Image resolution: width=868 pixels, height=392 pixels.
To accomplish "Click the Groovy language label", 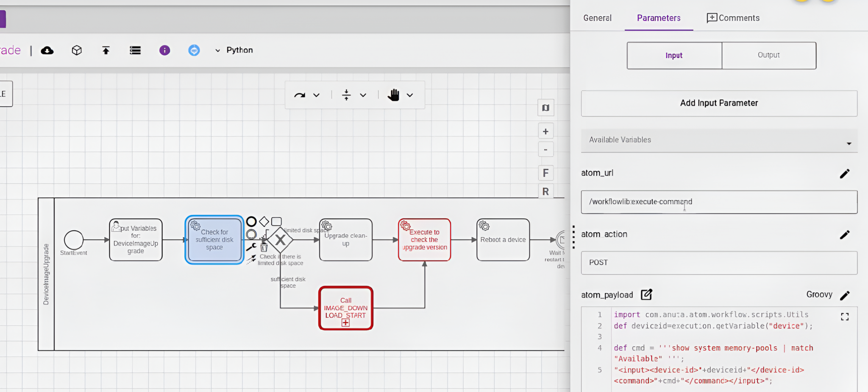I will 819,294.
